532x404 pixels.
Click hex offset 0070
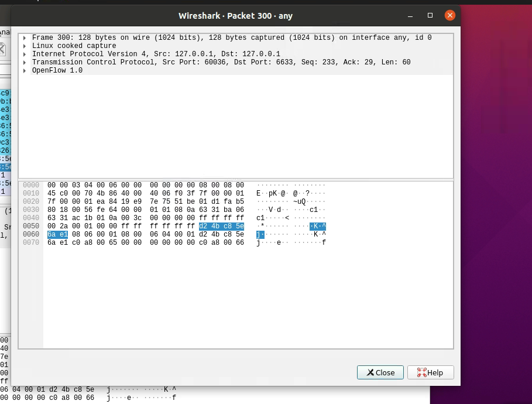coord(31,242)
